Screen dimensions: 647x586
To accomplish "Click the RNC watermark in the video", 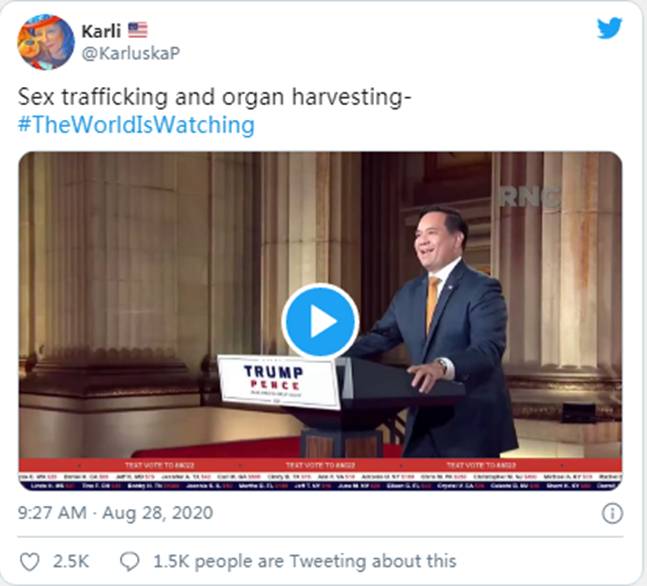I will [x=531, y=197].
